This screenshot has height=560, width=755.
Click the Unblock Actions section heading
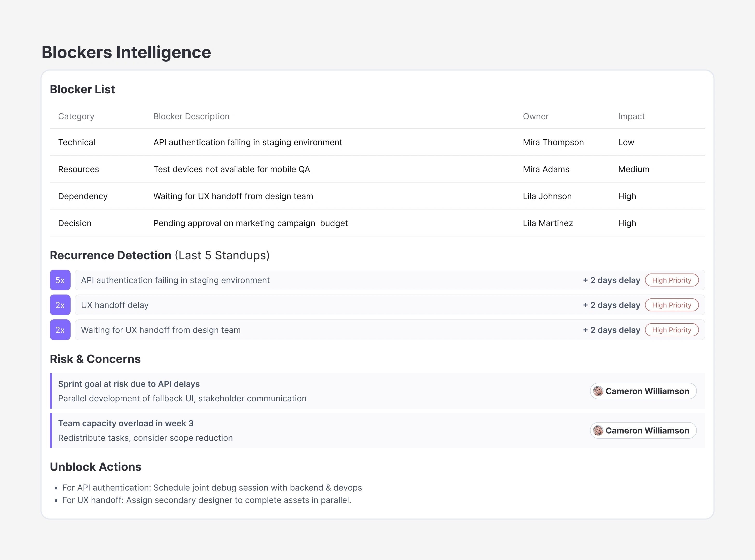96,467
